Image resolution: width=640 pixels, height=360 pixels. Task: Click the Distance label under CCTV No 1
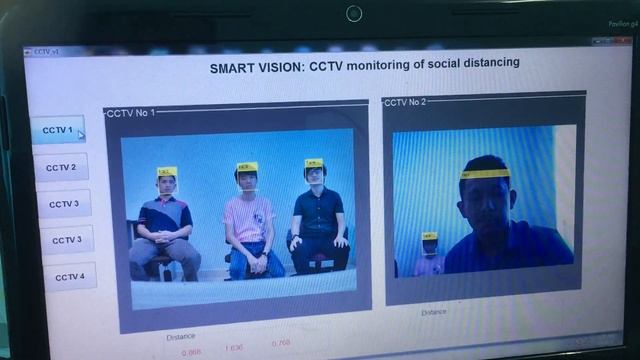pos(181,337)
